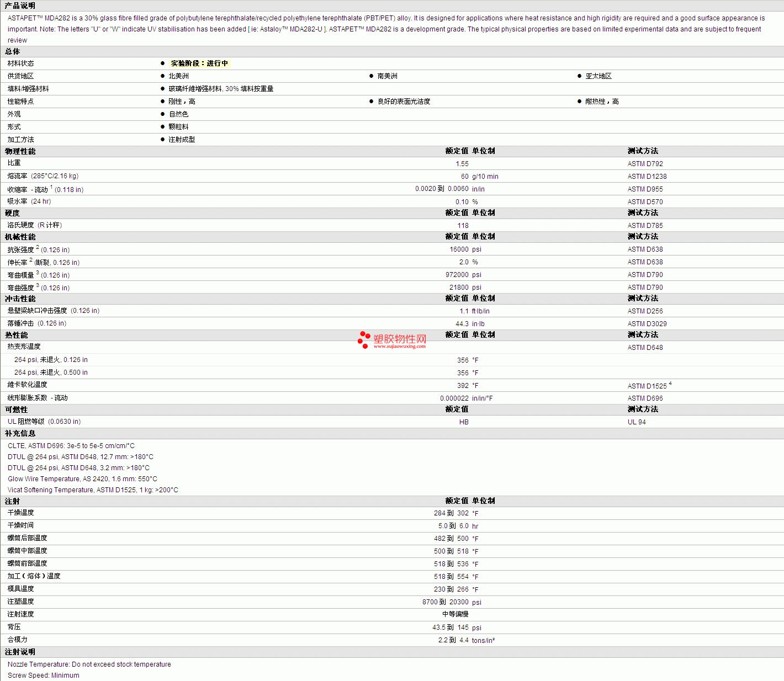Select the '冲击性能' section header
784x681 pixels.
tap(20, 299)
